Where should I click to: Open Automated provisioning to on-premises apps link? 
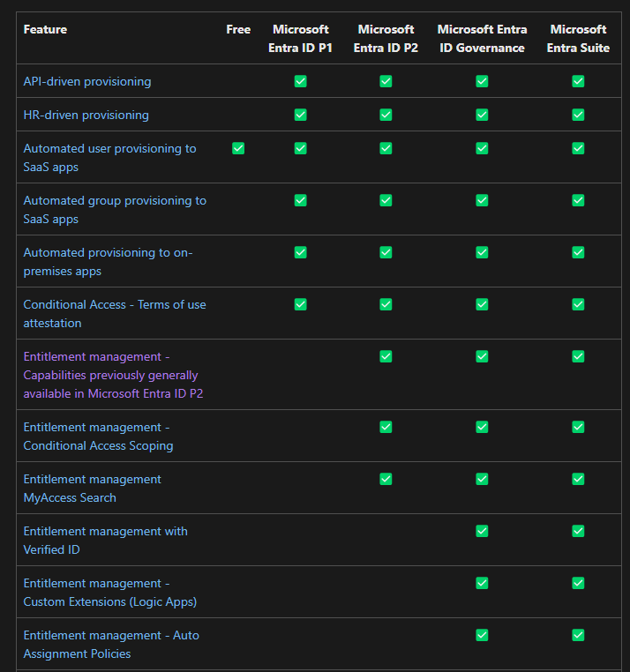(108, 261)
